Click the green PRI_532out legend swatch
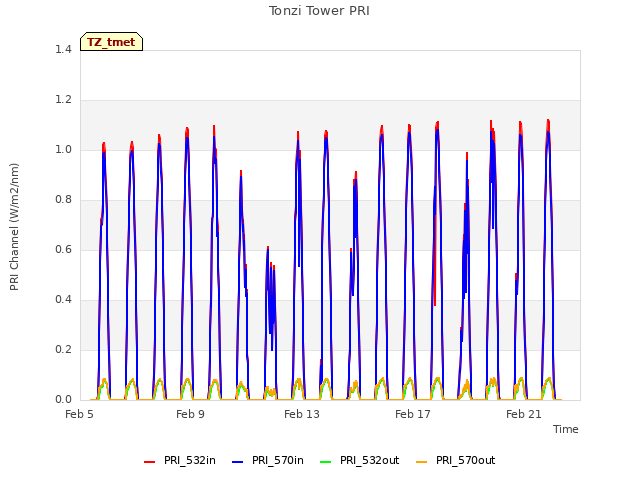This screenshot has width=640, height=480. click(326, 462)
